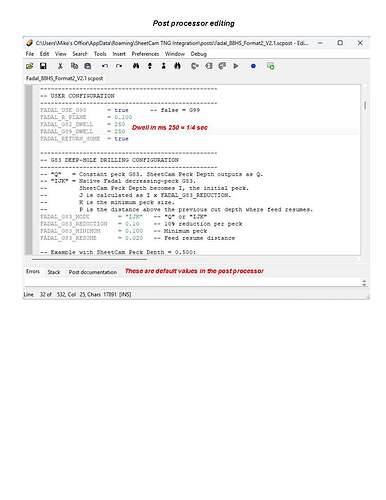This screenshot has height=500, width=386.
Task: Open the View menu
Action: pos(61,54)
